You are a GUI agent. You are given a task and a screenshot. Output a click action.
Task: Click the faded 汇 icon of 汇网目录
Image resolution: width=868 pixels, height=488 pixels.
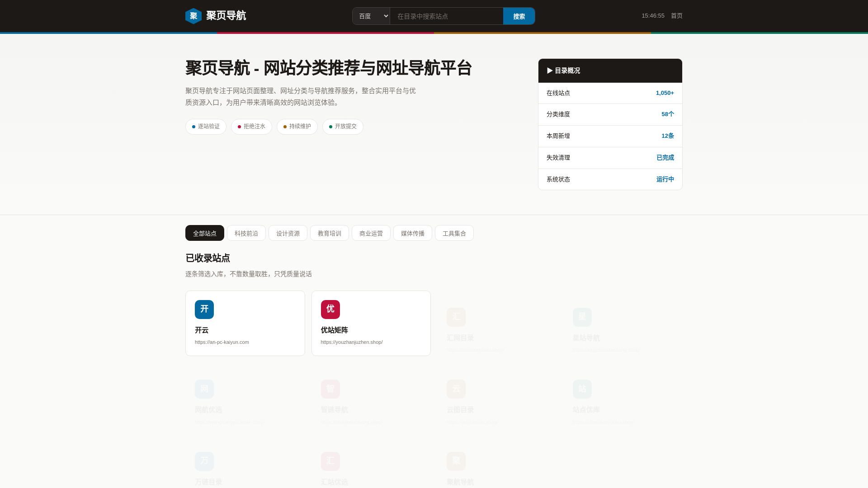tap(456, 317)
